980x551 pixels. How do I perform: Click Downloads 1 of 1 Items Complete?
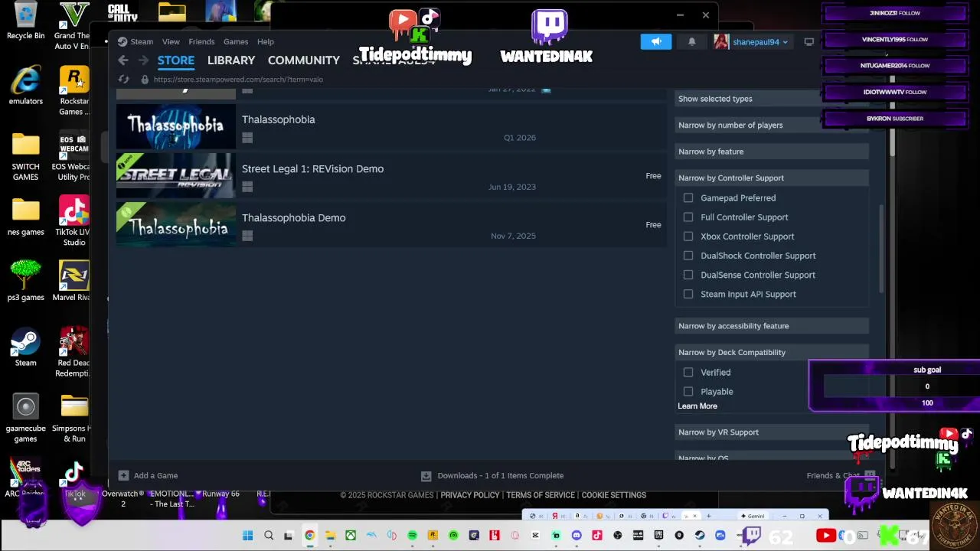click(x=500, y=475)
